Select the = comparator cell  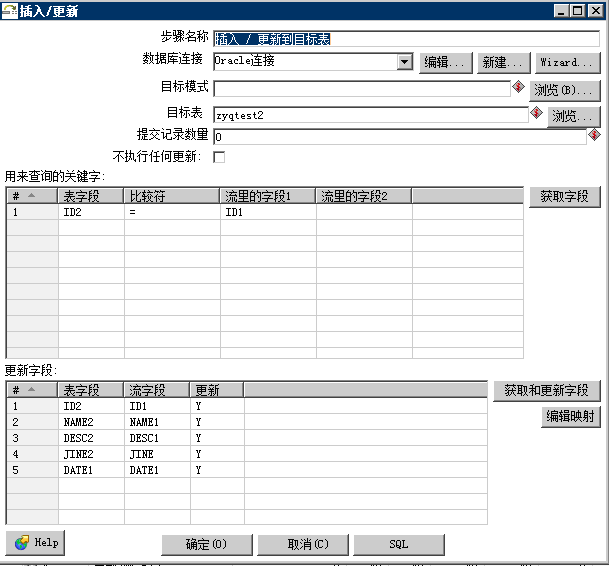(172, 212)
